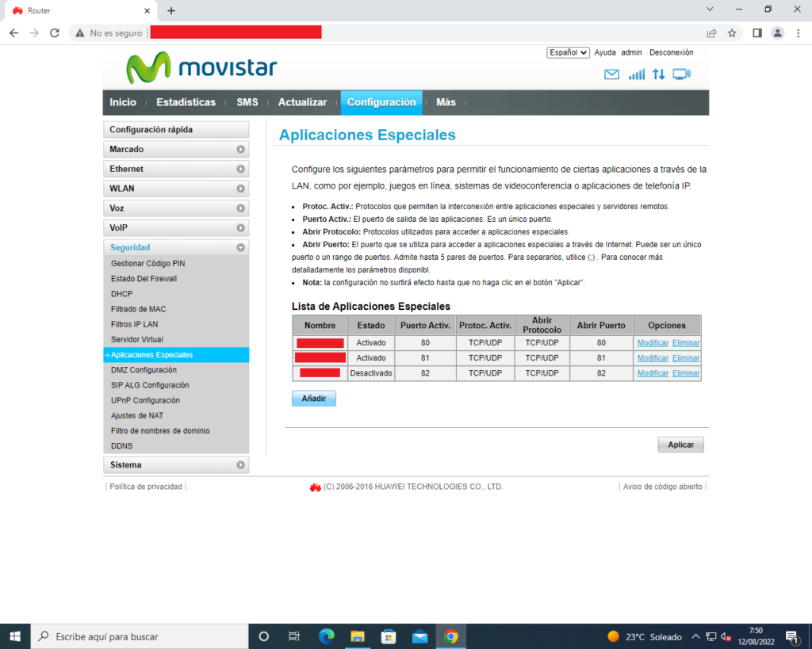Reload the page with browser refresh icon
Viewport: 812px width, 649px height.
click(x=55, y=33)
